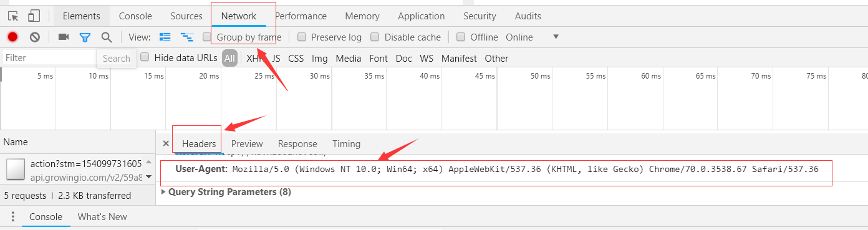The height and width of the screenshot is (230, 868).
Task: Filter requests by Other type
Action: point(497,58)
